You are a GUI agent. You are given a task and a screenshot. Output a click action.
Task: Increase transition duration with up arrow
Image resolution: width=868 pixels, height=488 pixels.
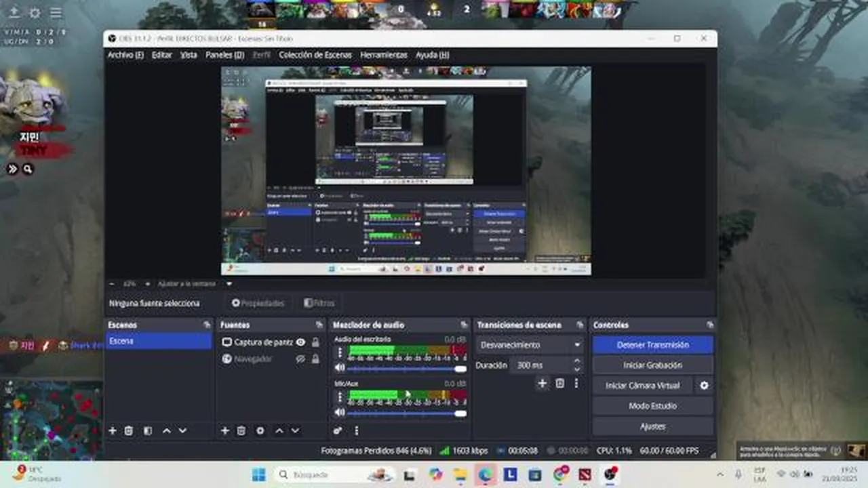pos(577,361)
